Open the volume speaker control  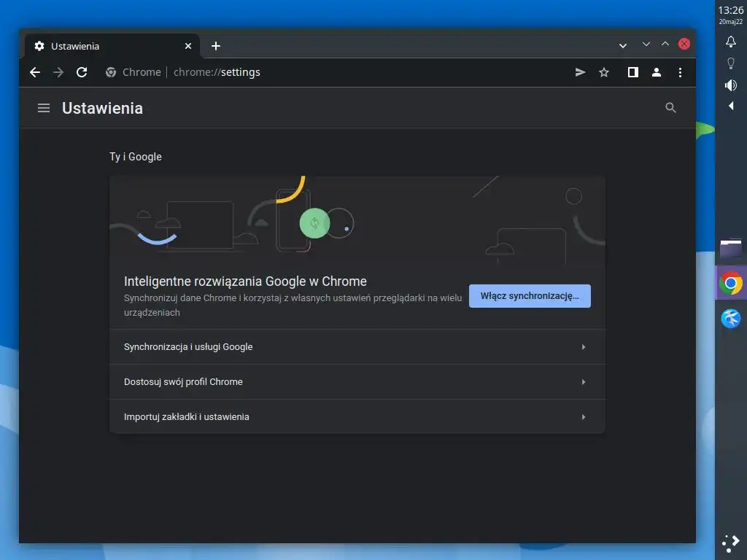click(731, 85)
